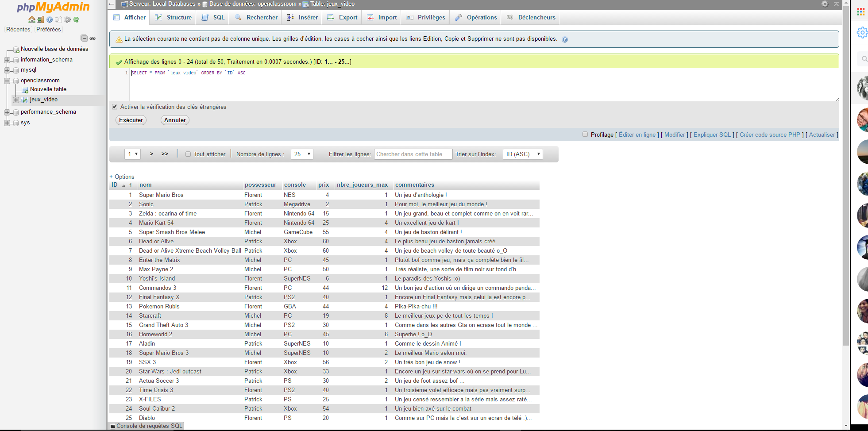868x431 pixels.
Task: Click the SQL documentation pages icon
Action: tap(58, 19)
